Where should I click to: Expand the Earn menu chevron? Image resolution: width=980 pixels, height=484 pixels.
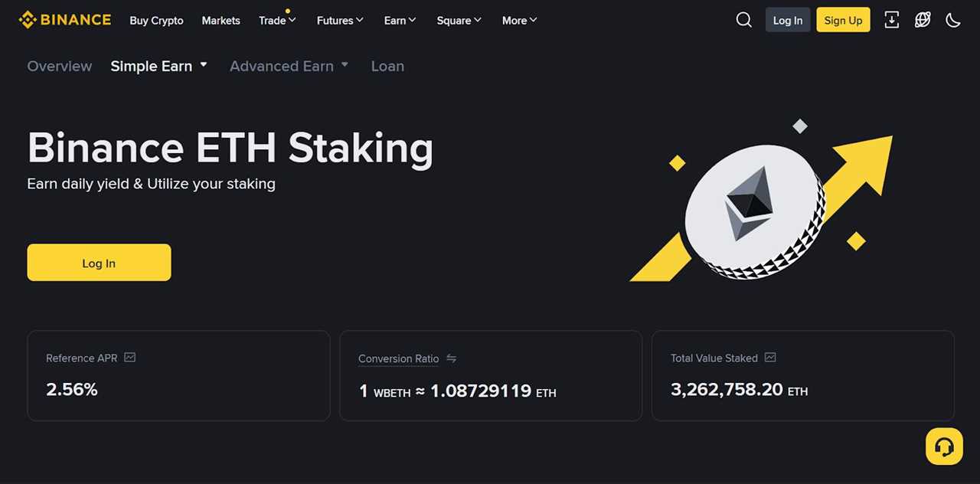(400, 21)
